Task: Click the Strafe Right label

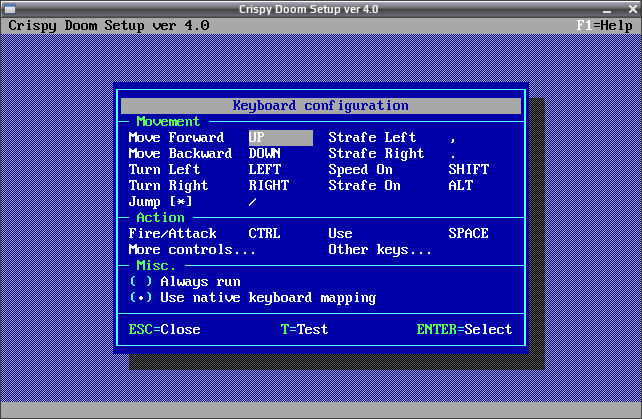Action: pos(376,154)
